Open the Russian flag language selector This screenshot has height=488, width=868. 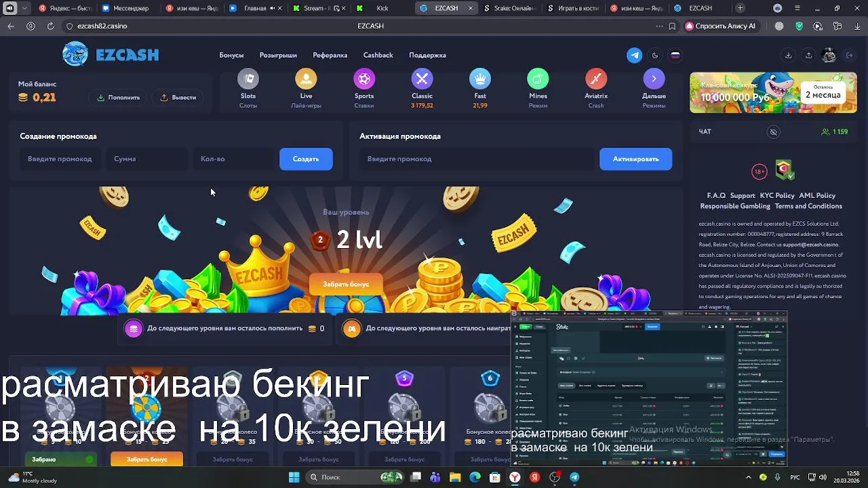pyautogui.click(x=675, y=56)
